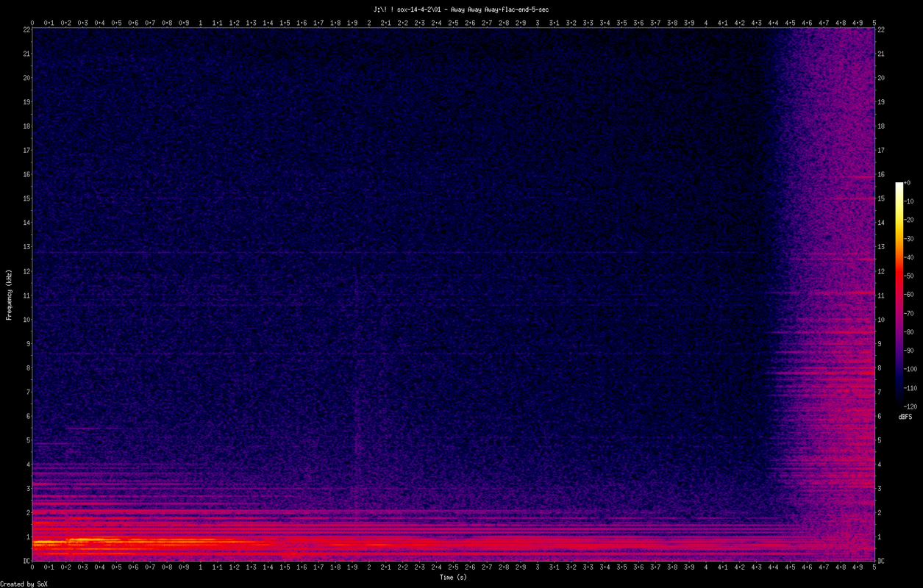Click '4·4' on the bottom time axis
Screen dimensions: 923x588
pyautogui.click(x=773, y=568)
